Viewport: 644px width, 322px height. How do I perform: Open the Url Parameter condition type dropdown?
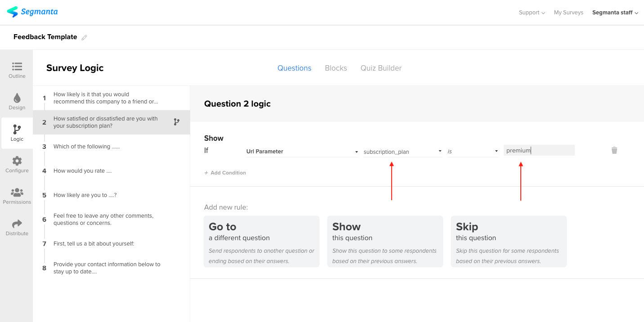click(x=302, y=152)
